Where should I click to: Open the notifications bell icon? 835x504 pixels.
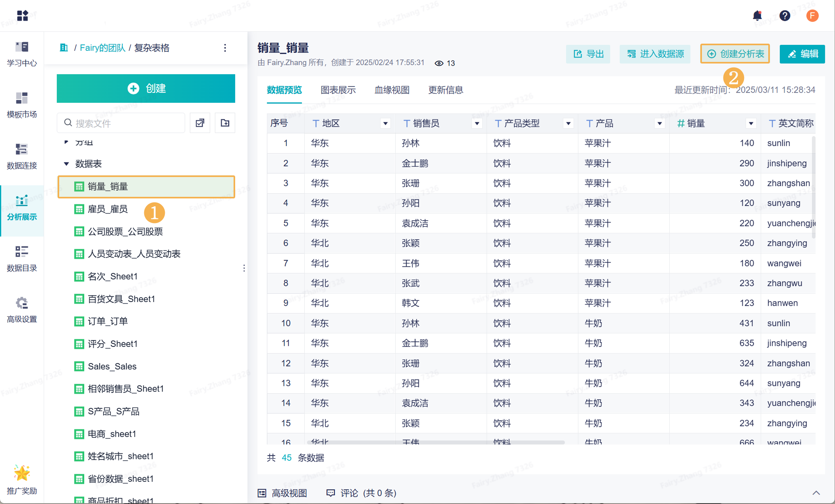[x=757, y=16]
